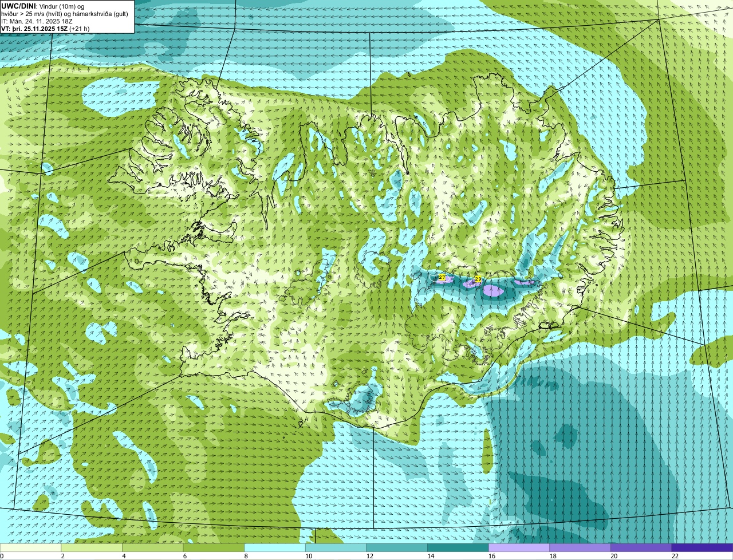Click the yellow gust marker labeled 29
This screenshot has height=560, width=733.
[478, 279]
